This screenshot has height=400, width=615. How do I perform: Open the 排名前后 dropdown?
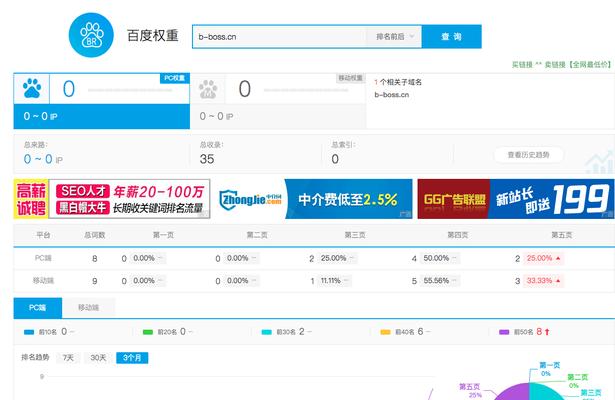(394, 36)
